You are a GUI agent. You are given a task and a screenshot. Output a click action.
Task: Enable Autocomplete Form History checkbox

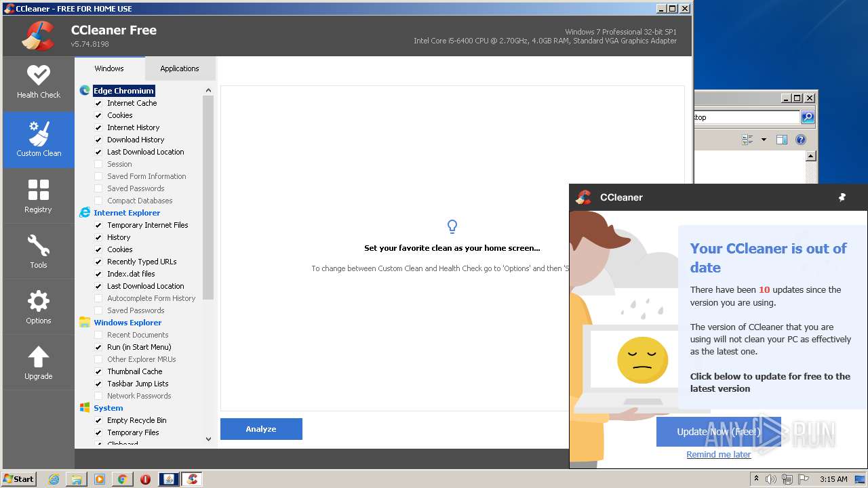point(98,298)
